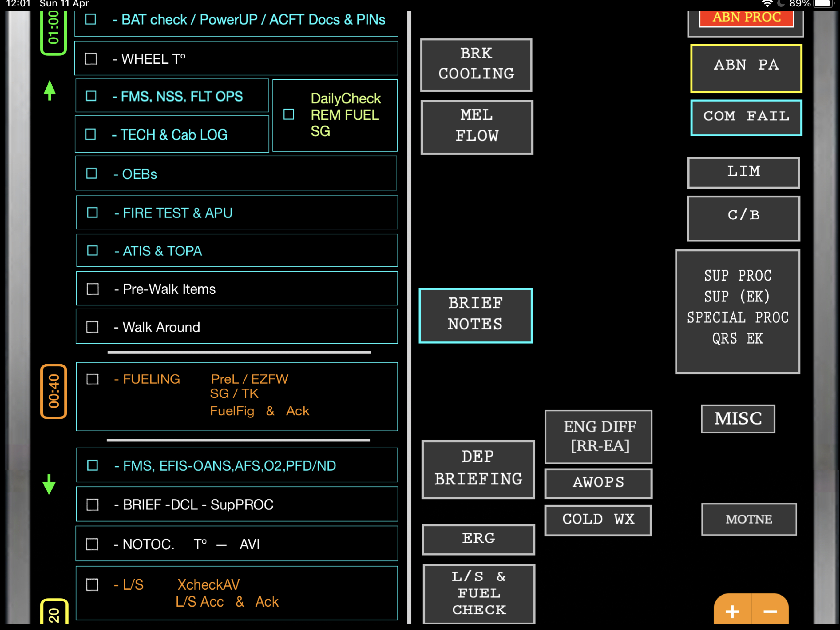Check the BRIEF -DCL - SupPROC box
Image resolution: width=840 pixels, height=630 pixels.
(x=93, y=505)
